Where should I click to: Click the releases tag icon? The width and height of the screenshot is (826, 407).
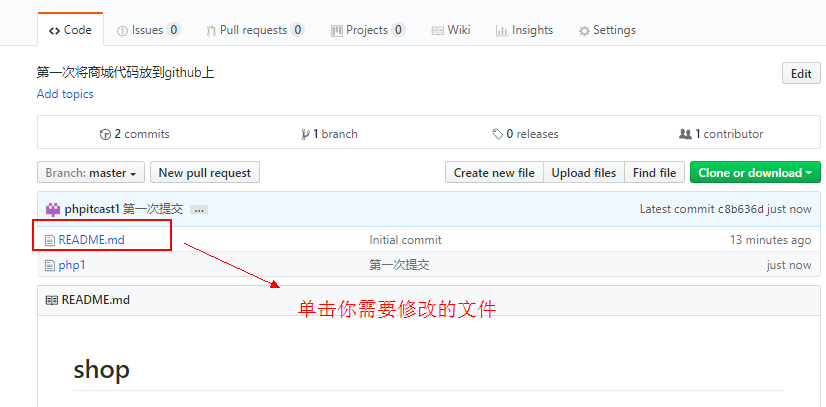pos(497,134)
